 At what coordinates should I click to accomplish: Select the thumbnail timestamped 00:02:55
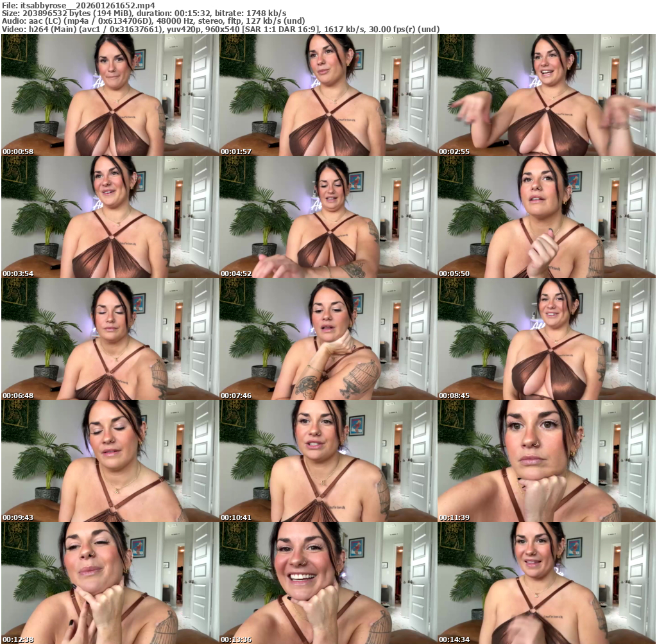[x=547, y=95]
